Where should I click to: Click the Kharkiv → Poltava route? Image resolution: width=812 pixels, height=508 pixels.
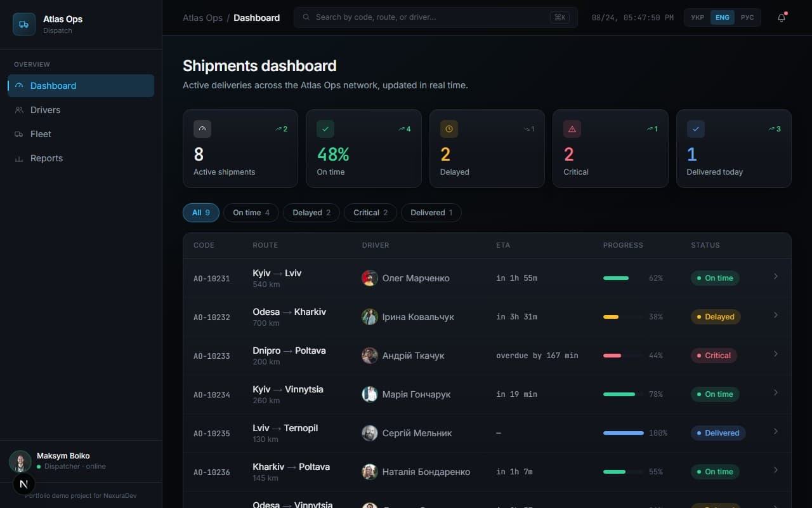(291, 467)
